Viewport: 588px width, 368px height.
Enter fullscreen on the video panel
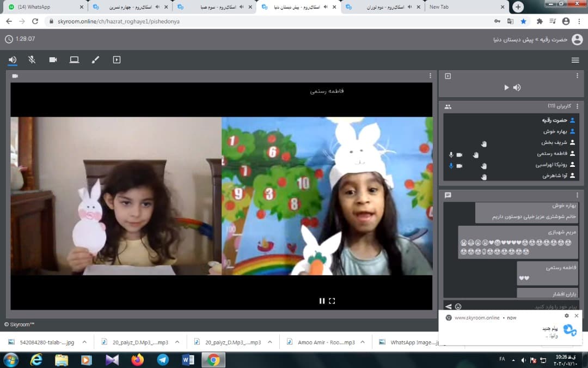pyautogui.click(x=332, y=301)
